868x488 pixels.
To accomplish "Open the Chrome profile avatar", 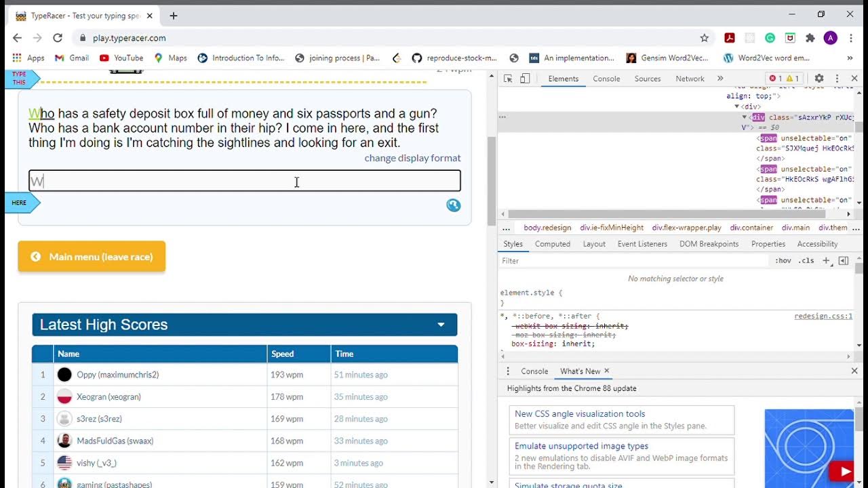I will pos(831,38).
